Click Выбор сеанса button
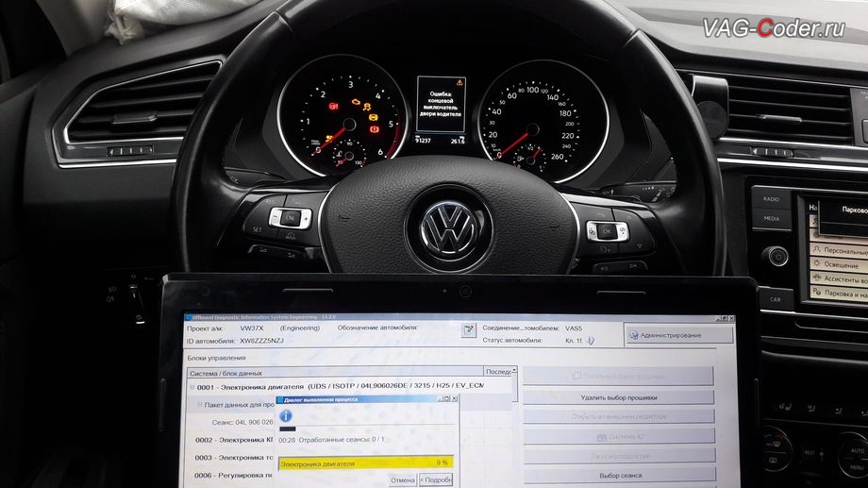The image size is (868, 488). (620, 476)
